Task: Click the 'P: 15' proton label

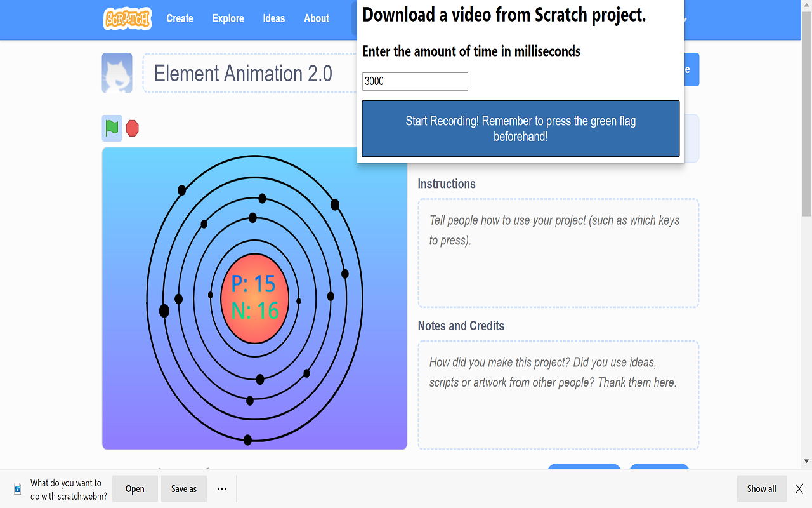Action: click(254, 284)
